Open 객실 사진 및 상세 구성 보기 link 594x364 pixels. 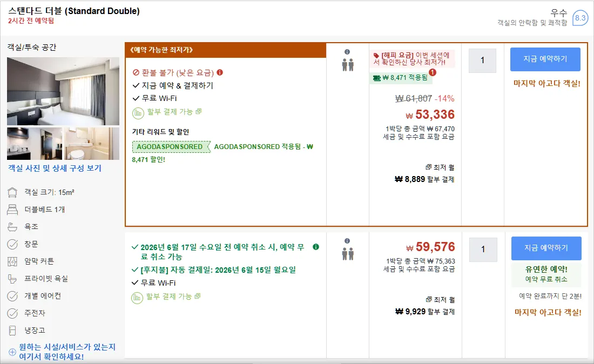55,168
